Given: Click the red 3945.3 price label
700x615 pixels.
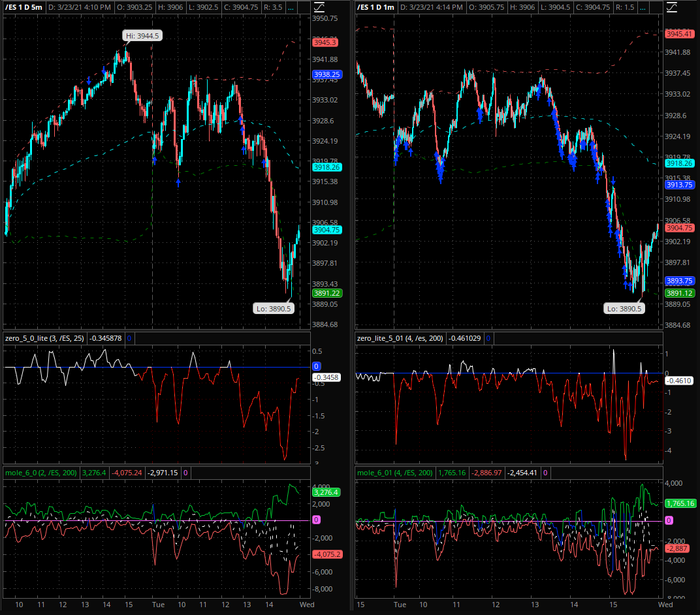Looking at the screenshot, I should point(325,42).
